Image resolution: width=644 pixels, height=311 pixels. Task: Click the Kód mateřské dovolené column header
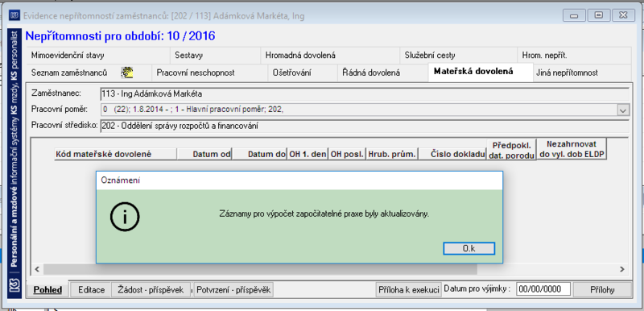[115, 154]
